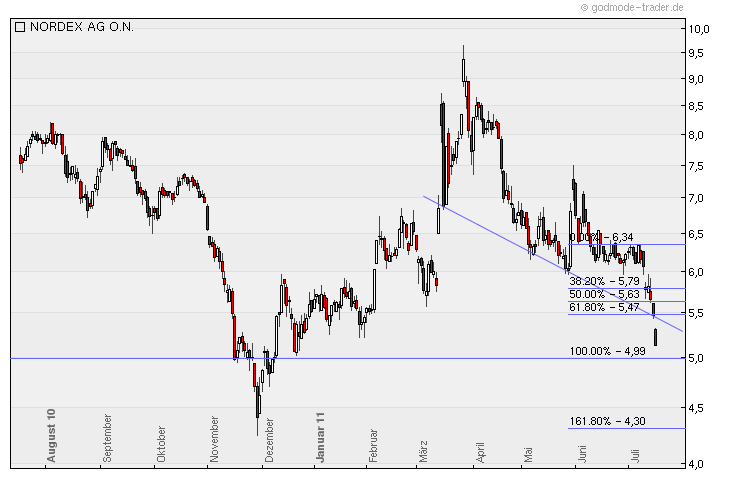Click the lowest December candle wick
730x481 pixels.
click(x=257, y=426)
